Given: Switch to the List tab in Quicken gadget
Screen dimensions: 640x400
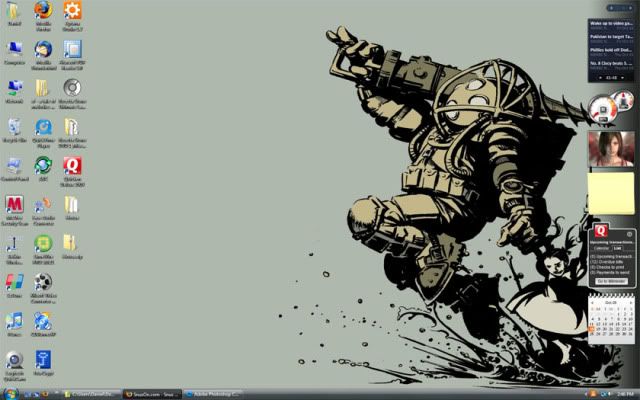Looking at the screenshot, I should (x=617, y=248).
